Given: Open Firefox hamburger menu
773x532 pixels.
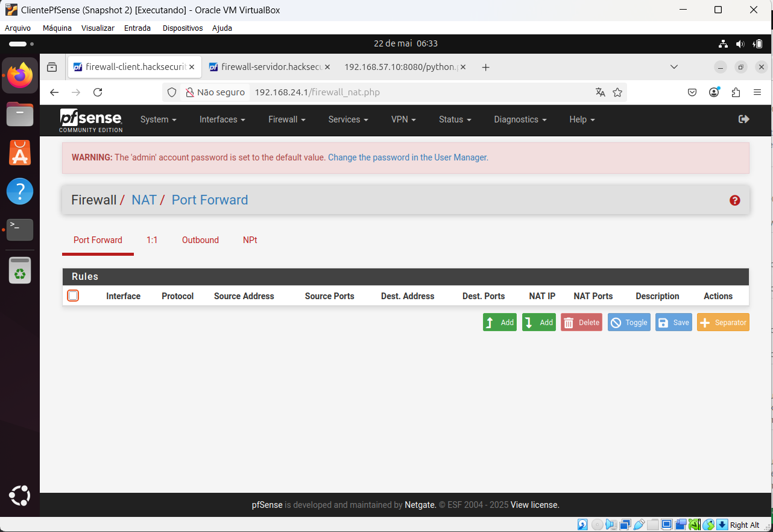Looking at the screenshot, I should coord(757,92).
